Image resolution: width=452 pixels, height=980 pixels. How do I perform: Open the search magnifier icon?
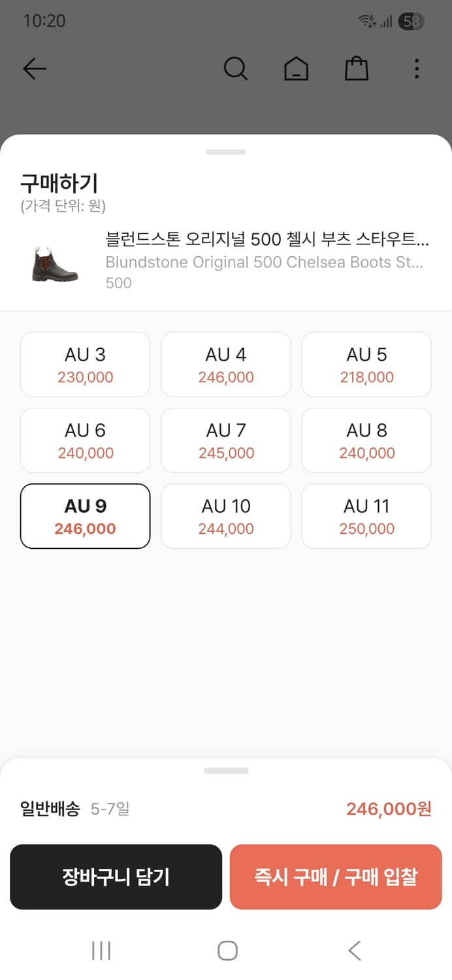point(235,69)
